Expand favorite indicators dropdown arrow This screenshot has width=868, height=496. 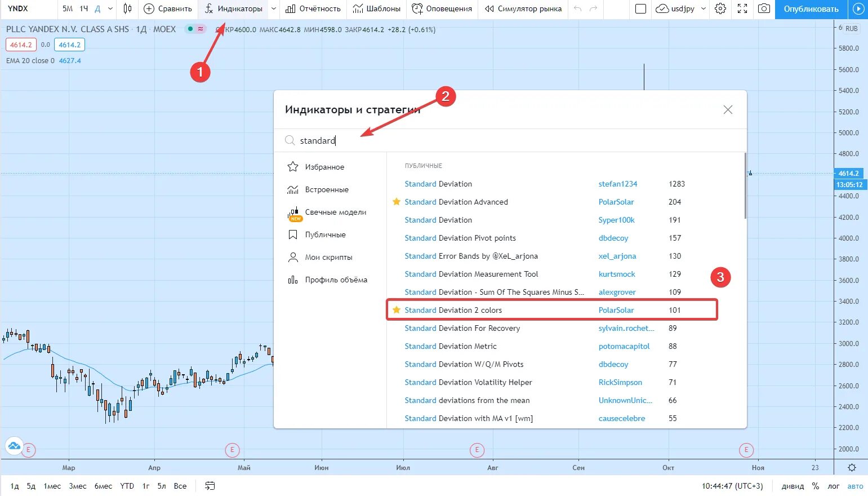pos(274,8)
